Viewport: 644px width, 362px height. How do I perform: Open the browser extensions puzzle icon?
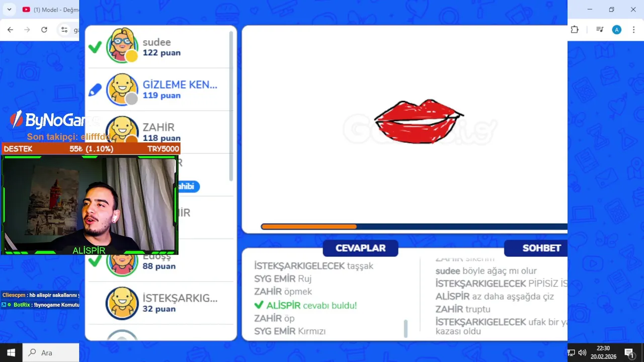click(575, 30)
